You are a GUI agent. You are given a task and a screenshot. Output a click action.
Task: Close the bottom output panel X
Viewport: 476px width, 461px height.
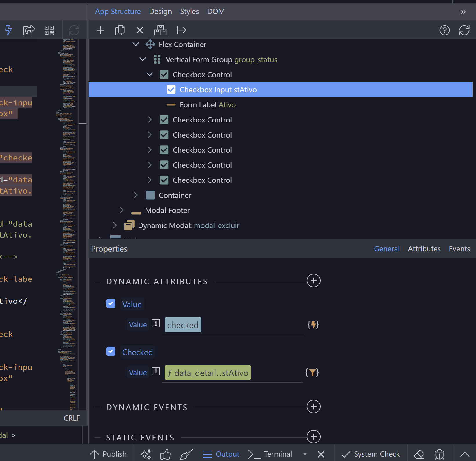click(321, 454)
